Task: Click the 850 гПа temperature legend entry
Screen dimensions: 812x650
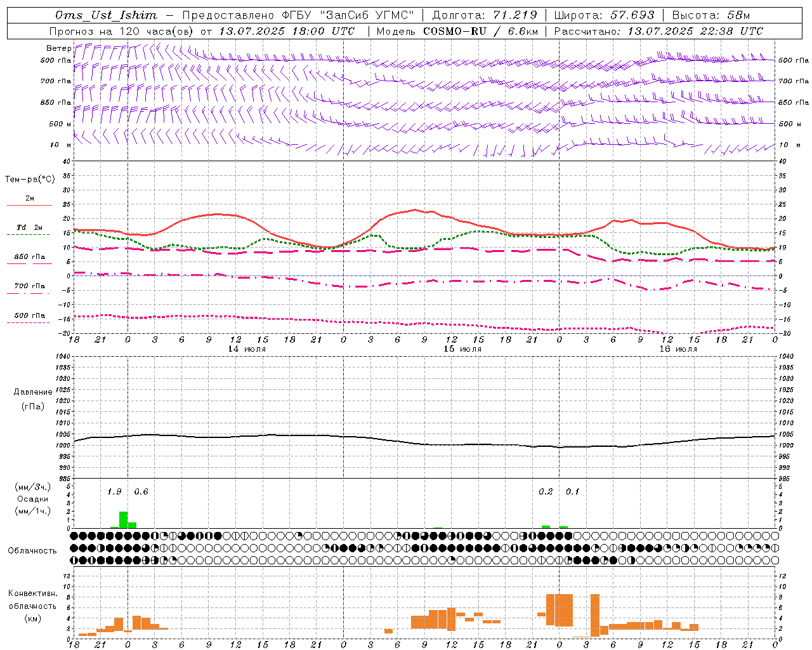Action: point(30,257)
